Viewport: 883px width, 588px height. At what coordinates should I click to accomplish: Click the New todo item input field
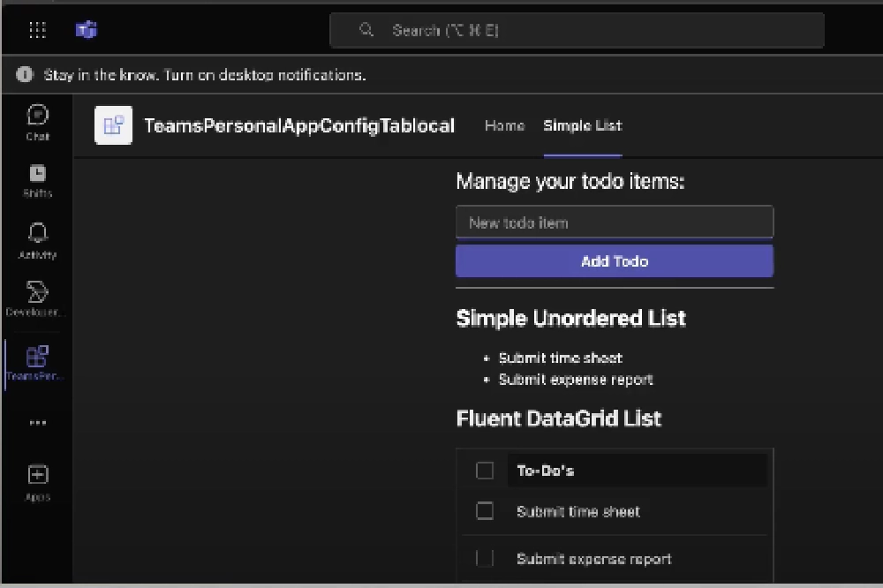point(614,222)
